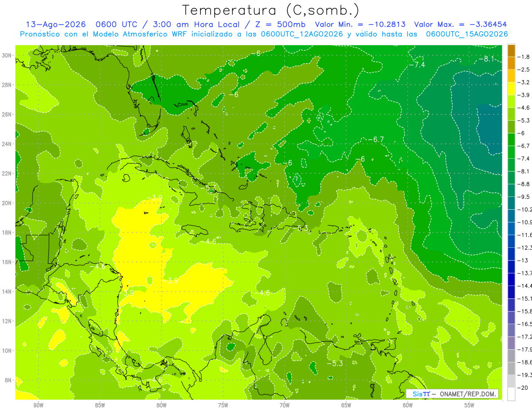
Task: Select the "Valor Min. = -10.2813" readout
Action: tap(360, 24)
